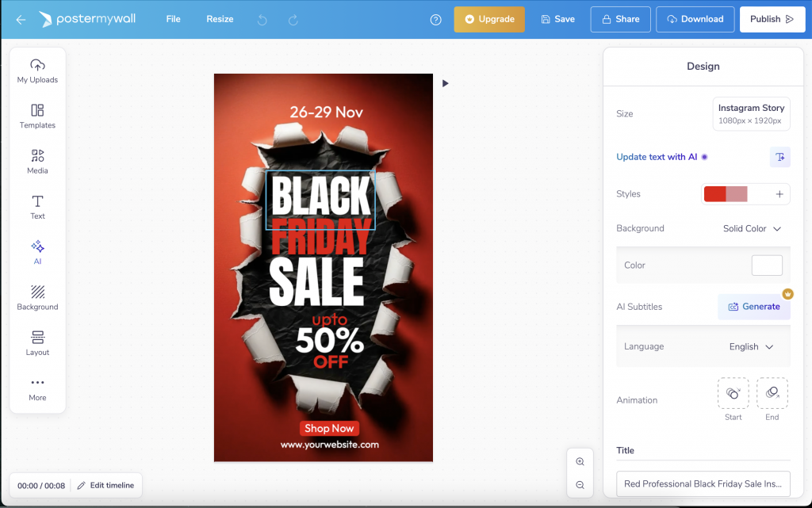The image size is (812, 508).
Task: Open the More sidebar panel
Action: [36, 388]
